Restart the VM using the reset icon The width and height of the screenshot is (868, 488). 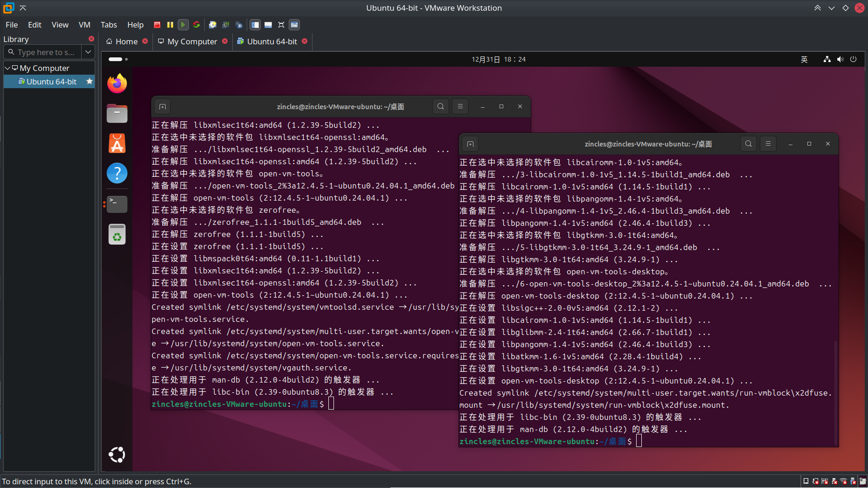[x=197, y=25]
